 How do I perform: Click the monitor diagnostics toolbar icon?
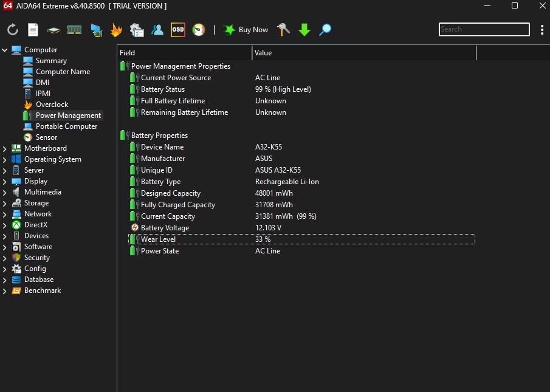[x=96, y=30]
